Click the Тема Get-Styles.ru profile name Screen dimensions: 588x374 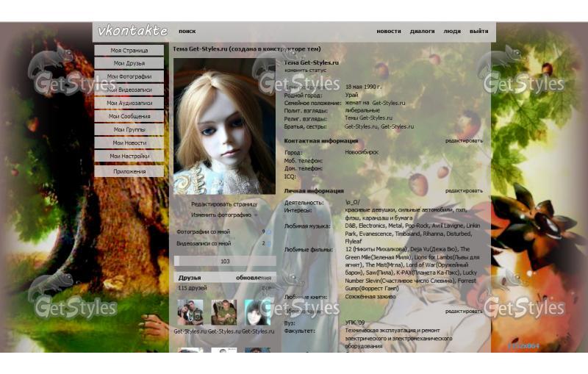(311, 62)
